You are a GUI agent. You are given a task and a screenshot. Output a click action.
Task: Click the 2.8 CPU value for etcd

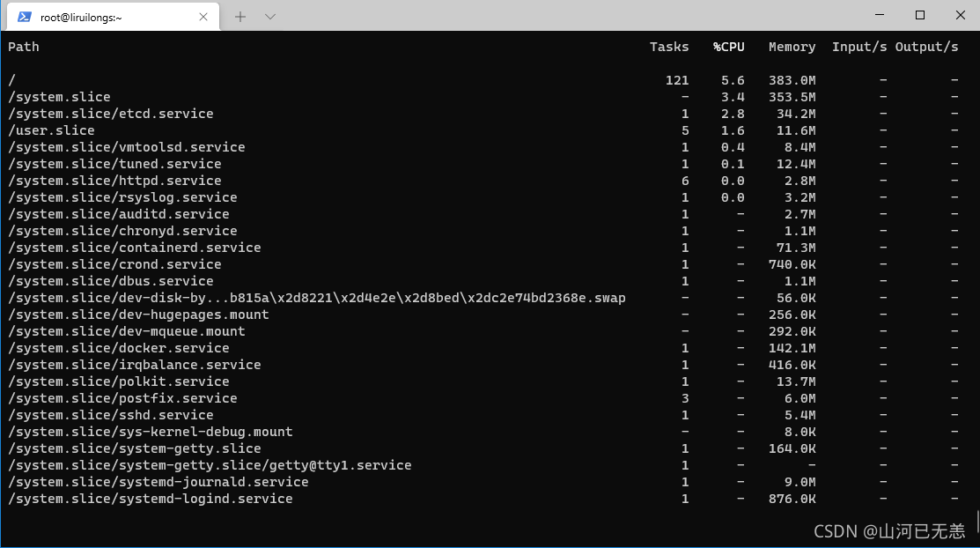pyautogui.click(x=733, y=114)
